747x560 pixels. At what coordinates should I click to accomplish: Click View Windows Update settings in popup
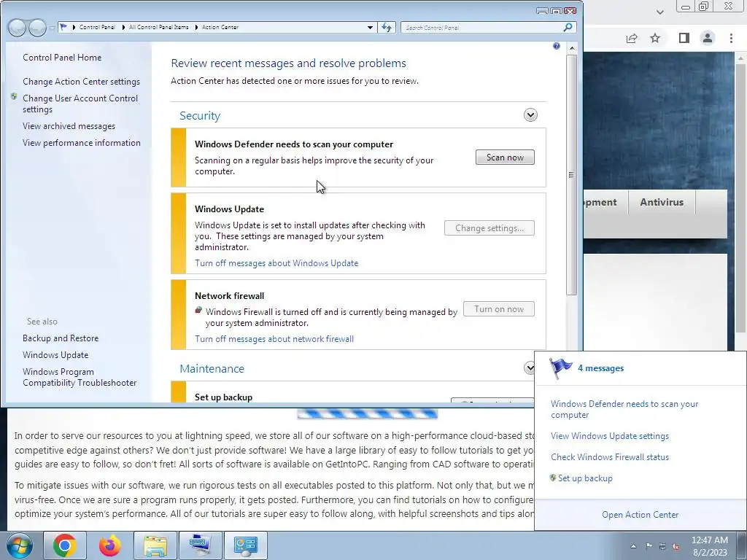[x=610, y=436]
